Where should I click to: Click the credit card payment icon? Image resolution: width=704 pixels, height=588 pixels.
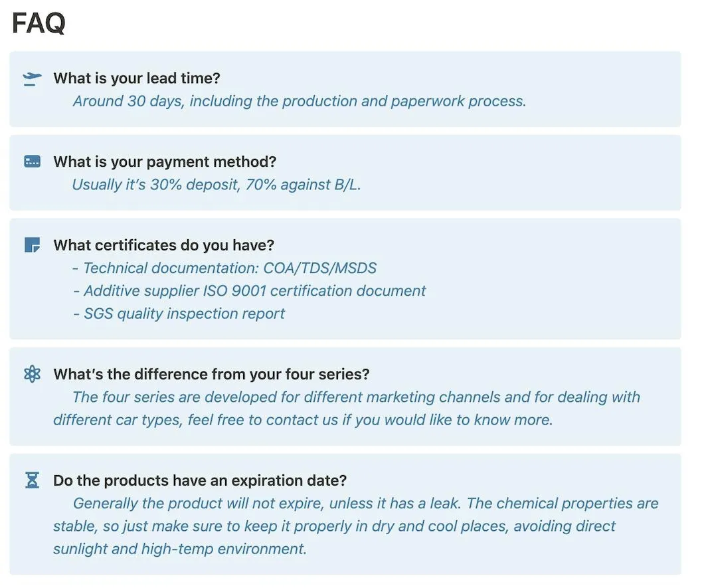point(32,162)
